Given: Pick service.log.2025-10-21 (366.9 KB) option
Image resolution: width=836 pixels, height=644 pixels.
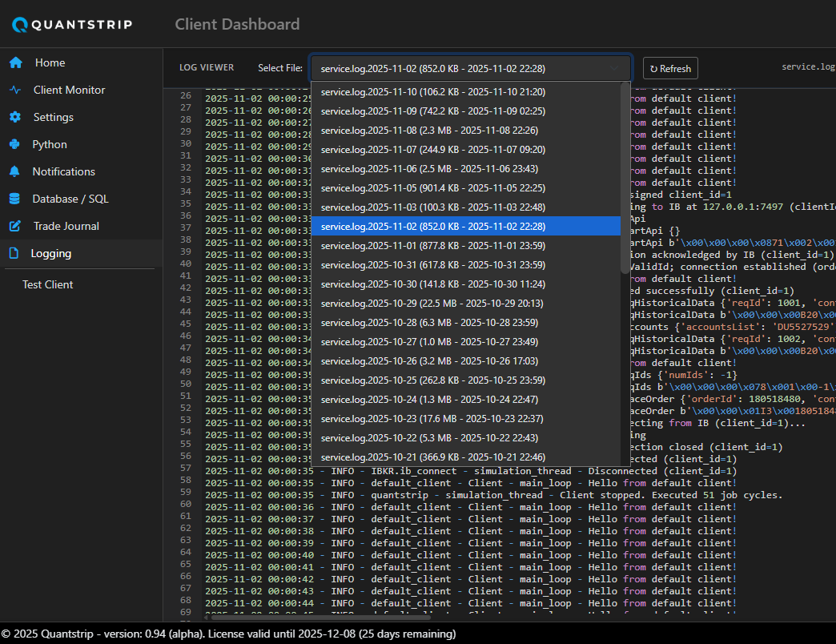Looking at the screenshot, I should coord(466,457).
